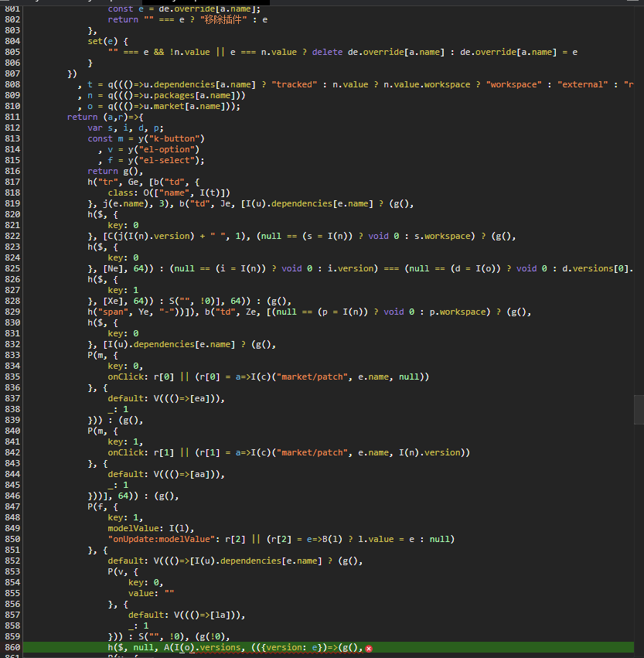Click "var s, i, d, p;" declaration
Viewport: 644px width, 658px height.
[126, 128]
